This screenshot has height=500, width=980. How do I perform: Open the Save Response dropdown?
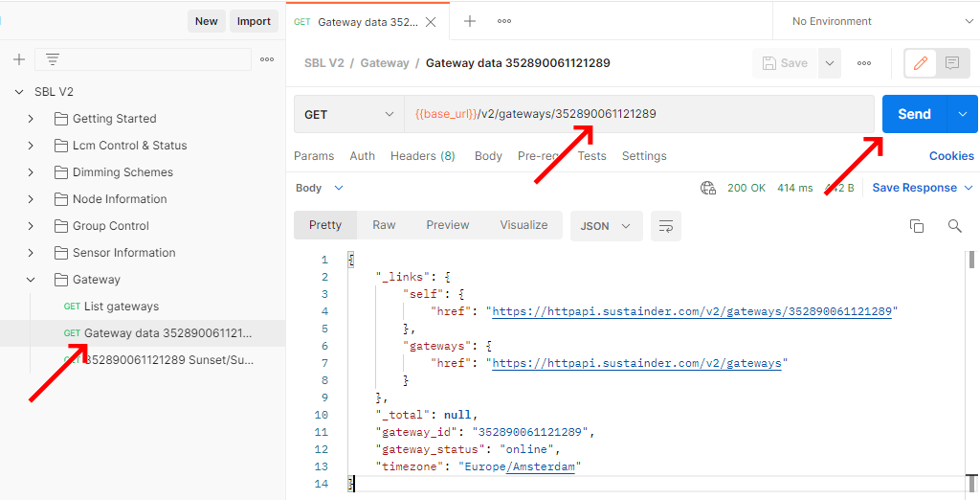tap(924, 188)
